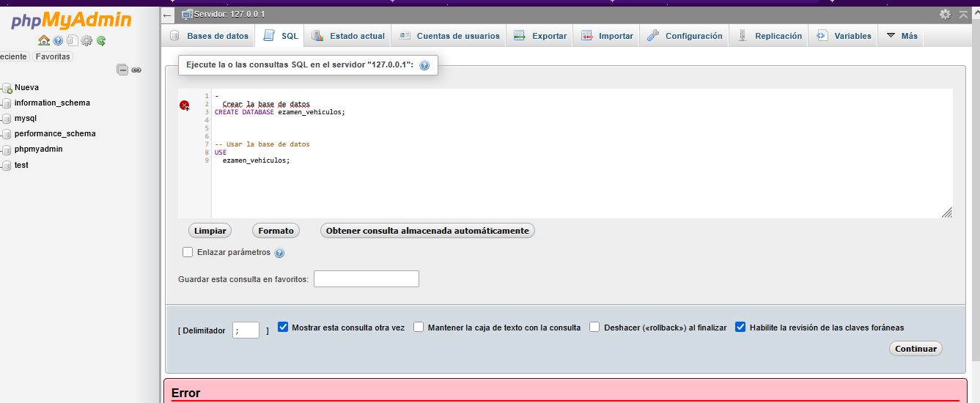Uncheck Mostrar esta consulta otra vez
This screenshot has width=980, height=403.
[x=284, y=328]
